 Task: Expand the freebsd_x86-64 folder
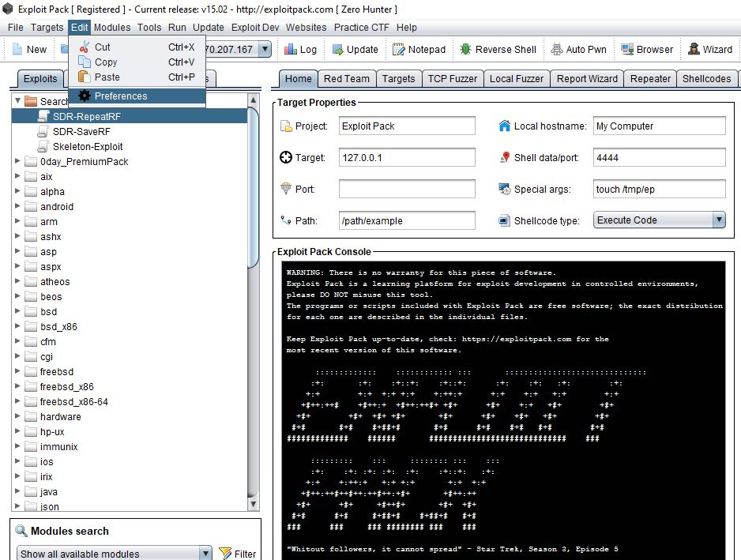coord(17,401)
